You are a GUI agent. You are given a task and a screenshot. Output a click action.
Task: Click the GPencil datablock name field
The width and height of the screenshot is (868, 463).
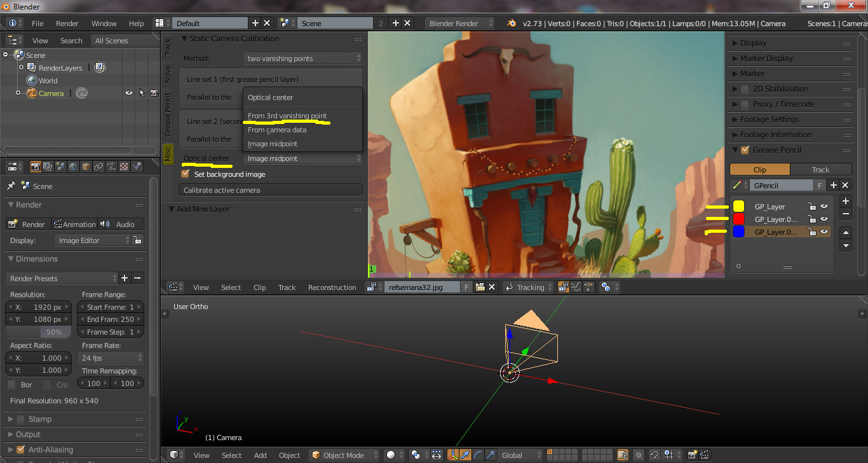(x=781, y=185)
